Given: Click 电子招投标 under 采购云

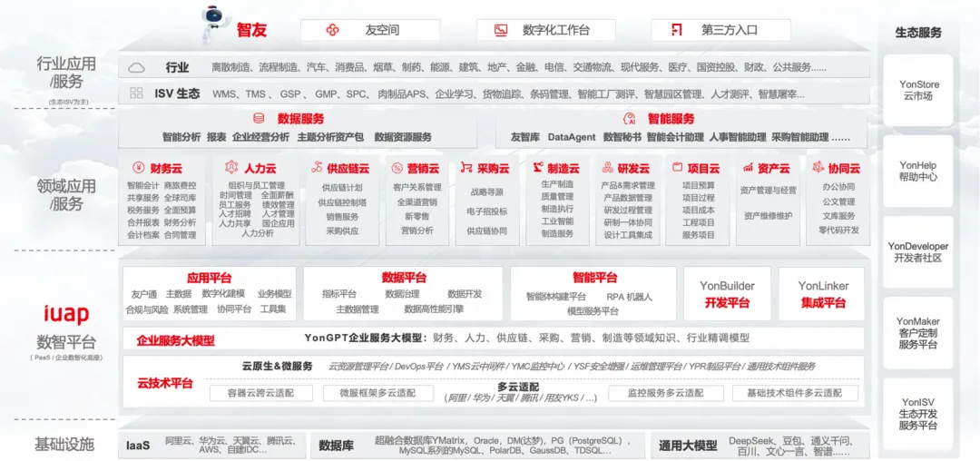Looking at the screenshot, I should click(x=487, y=211).
